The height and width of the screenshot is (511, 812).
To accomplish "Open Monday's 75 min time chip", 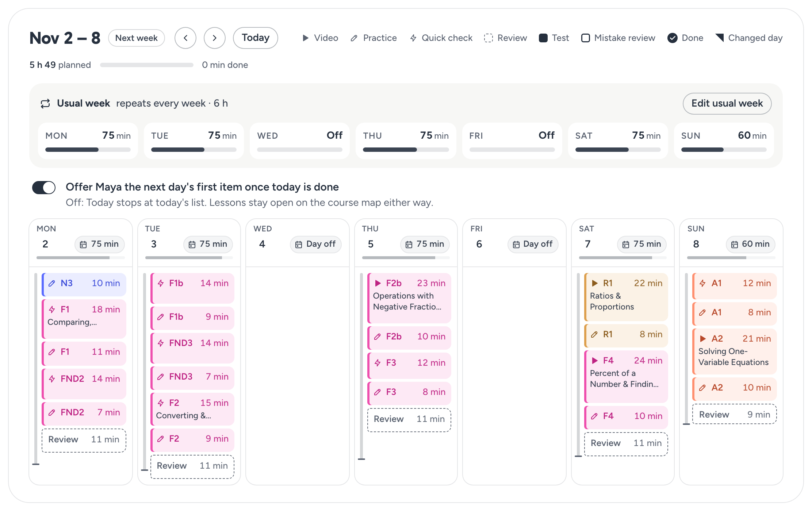I will point(100,244).
